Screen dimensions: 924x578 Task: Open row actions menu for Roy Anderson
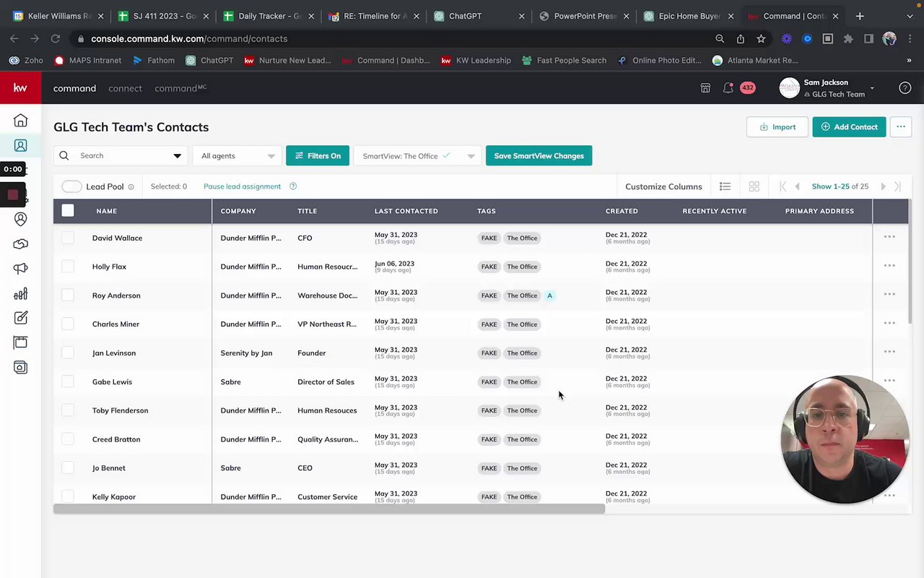[889, 295]
